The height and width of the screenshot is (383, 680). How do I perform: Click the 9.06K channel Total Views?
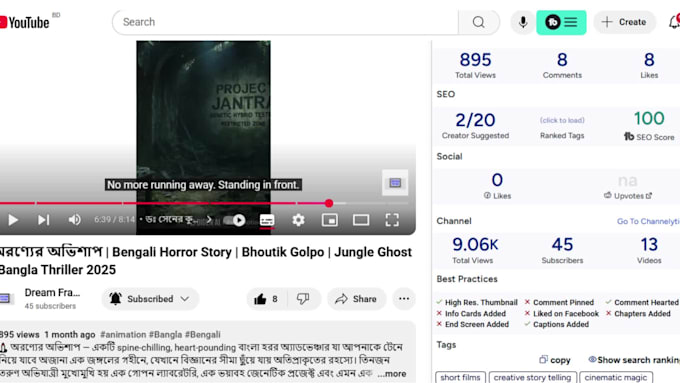(x=475, y=250)
